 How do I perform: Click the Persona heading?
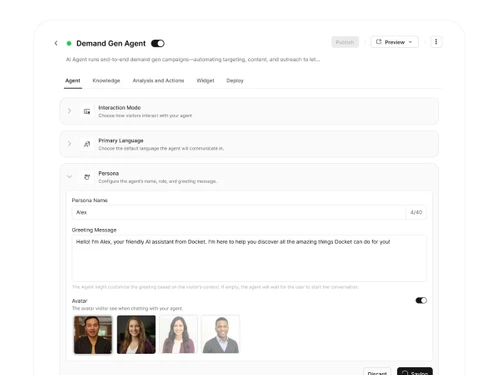pyautogui.click(x=108, y=173)
